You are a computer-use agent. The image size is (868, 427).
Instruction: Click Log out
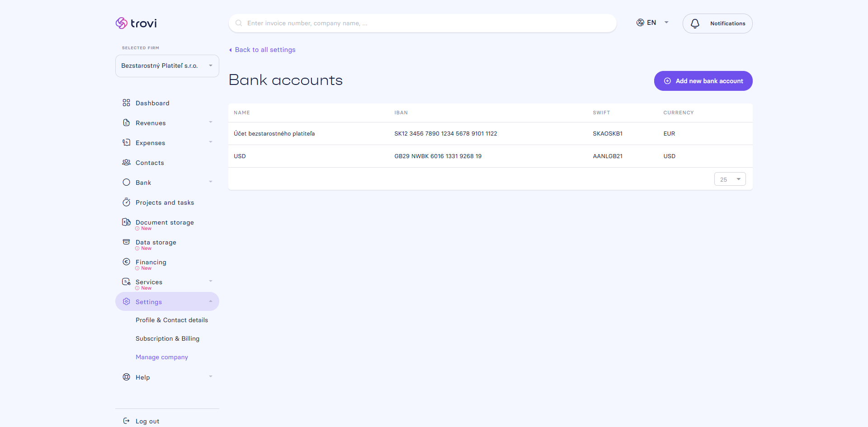pyautogui.click(x=147, y=421)
